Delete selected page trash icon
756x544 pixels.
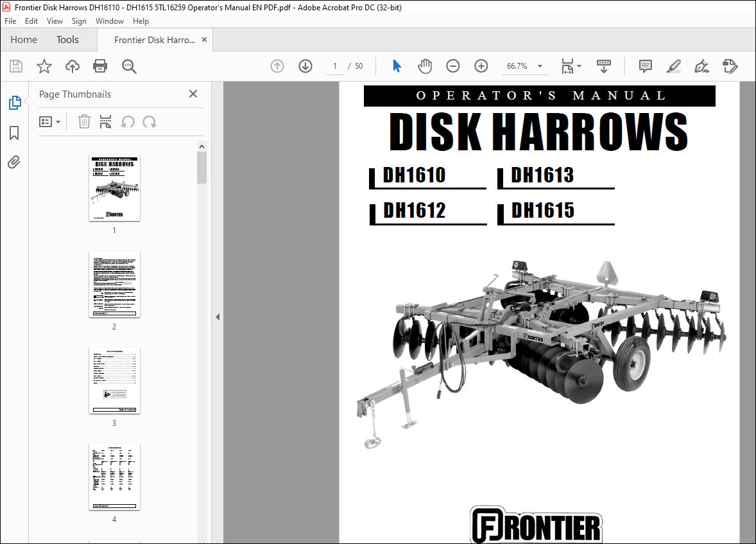coord(84,121)
